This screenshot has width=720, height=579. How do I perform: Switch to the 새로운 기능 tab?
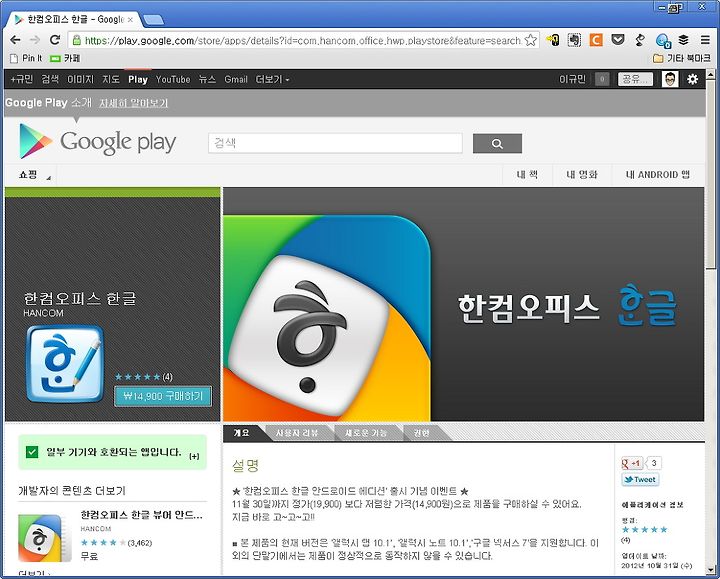point(366,433)
